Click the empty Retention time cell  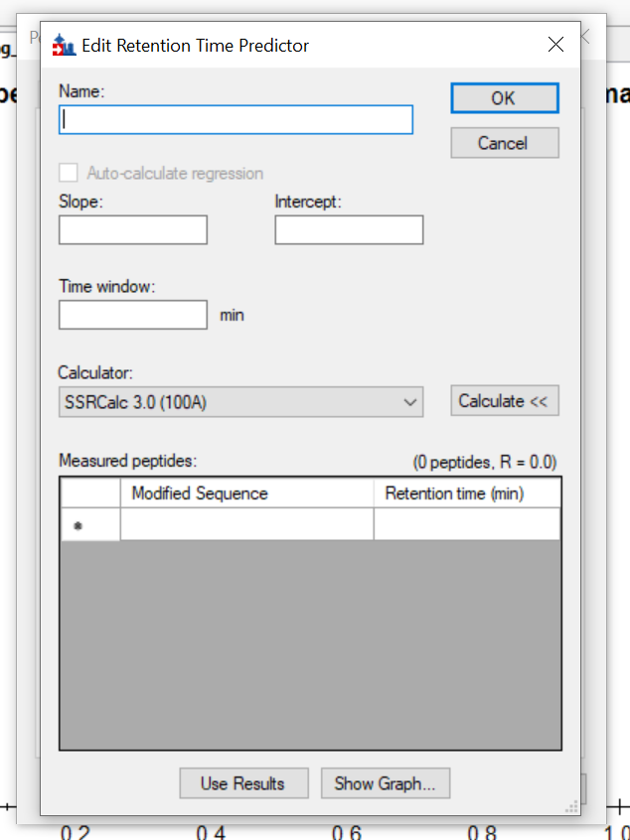[466, 525]
